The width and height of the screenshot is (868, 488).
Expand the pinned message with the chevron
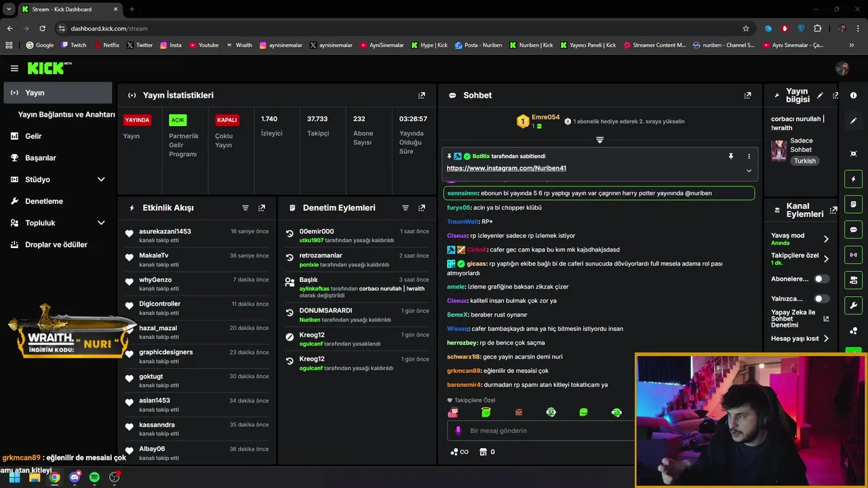[749, 171]
